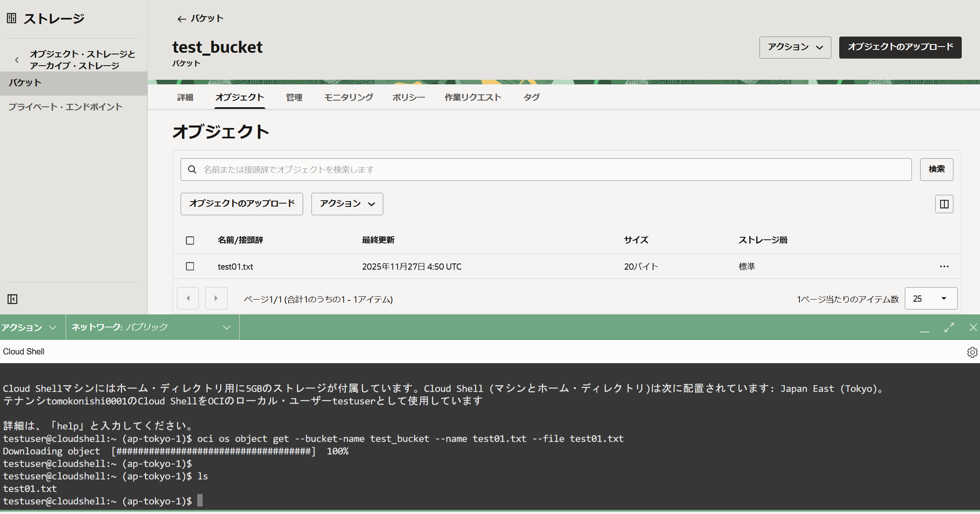Toggle the select-all checkbox in table header

tap(190, 241)
